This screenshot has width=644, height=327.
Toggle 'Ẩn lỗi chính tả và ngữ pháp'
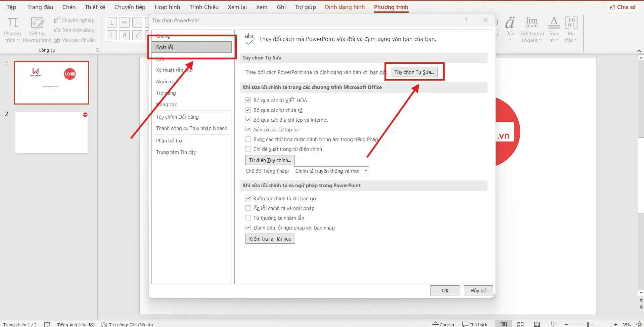pos(248,208)
